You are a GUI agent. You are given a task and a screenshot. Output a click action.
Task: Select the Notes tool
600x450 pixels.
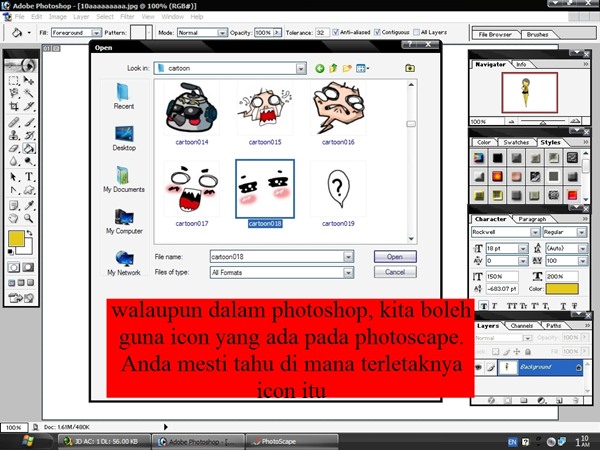pos(14,205)
